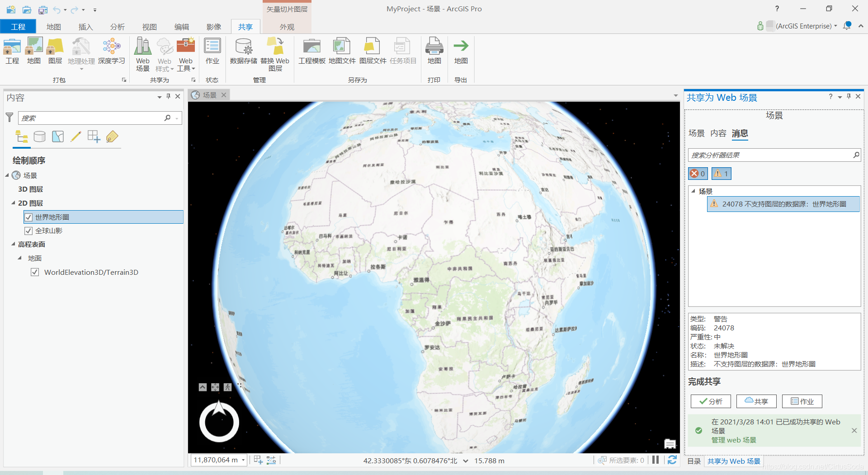This screenshot has width=868, height=475.
Task: Click the north arrow compass navigator
Action: 219,421
